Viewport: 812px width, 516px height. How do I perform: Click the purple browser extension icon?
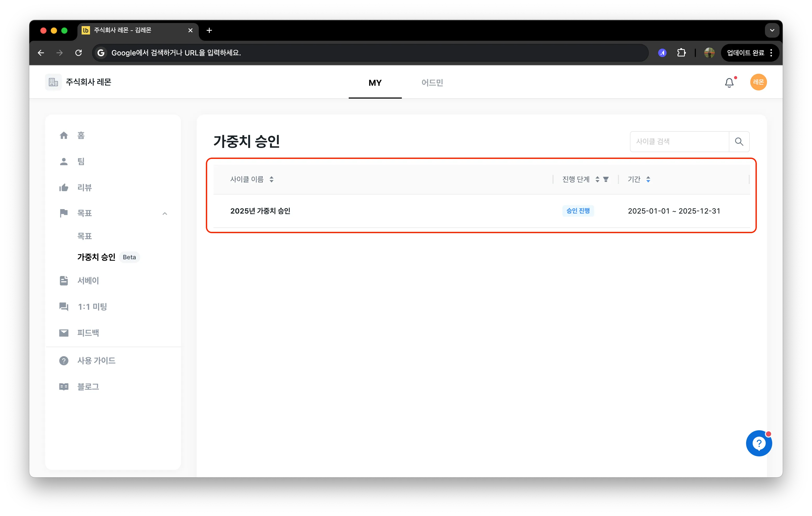(662, 53)
